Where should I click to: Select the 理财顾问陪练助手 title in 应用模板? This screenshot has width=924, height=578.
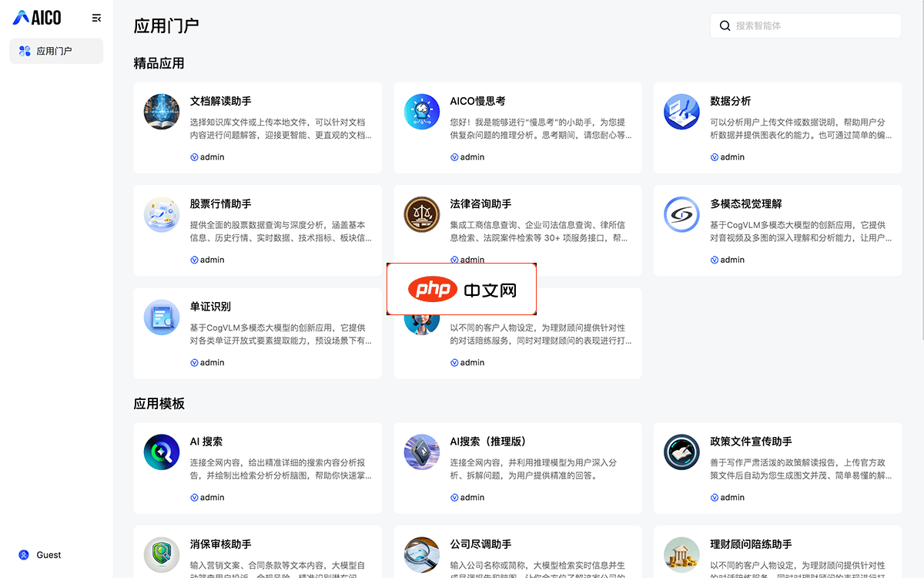[751, 544]
